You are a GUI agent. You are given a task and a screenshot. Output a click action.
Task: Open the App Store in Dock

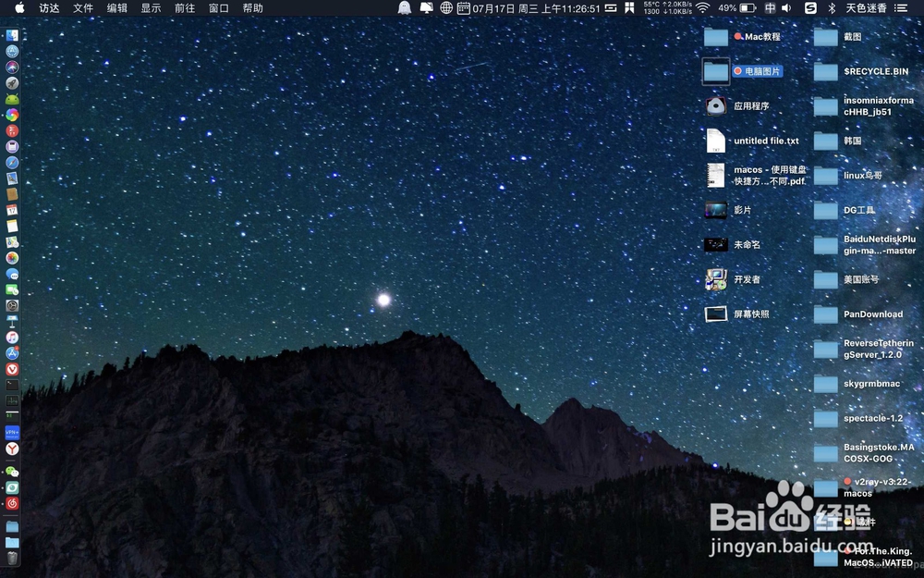12,353
